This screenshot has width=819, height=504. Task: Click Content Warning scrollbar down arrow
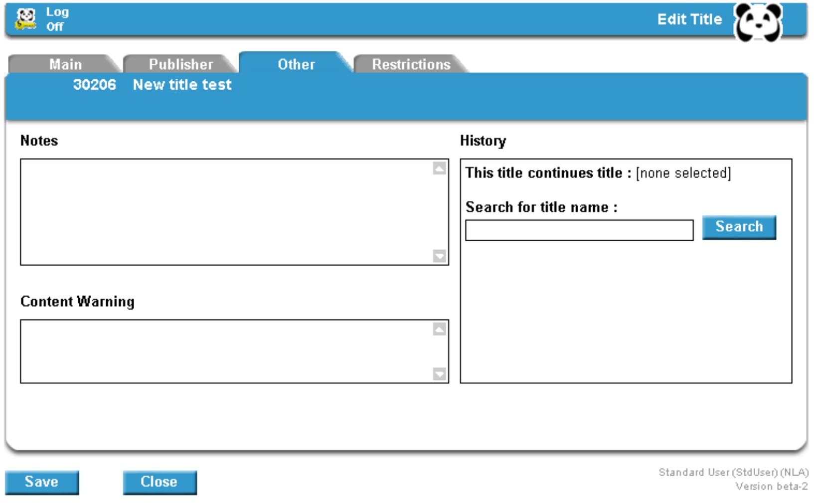pyautogui.click(x=439, y=374)
